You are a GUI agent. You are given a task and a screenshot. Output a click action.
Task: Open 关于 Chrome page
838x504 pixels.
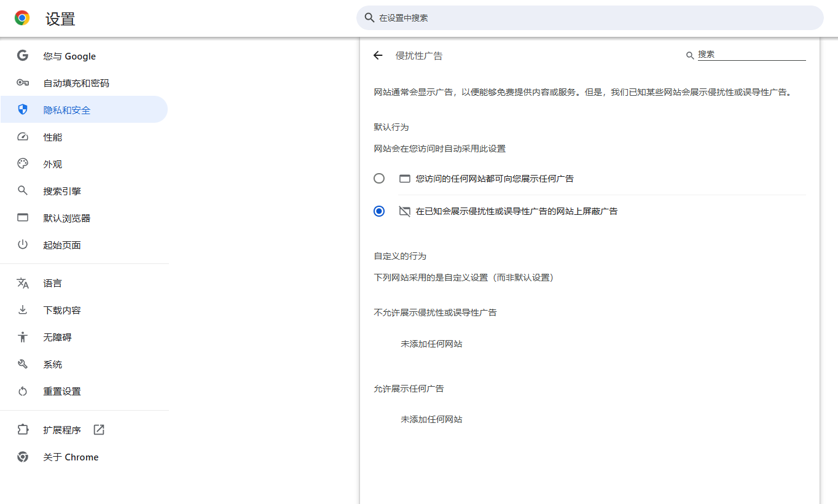(x=84, y=457)
